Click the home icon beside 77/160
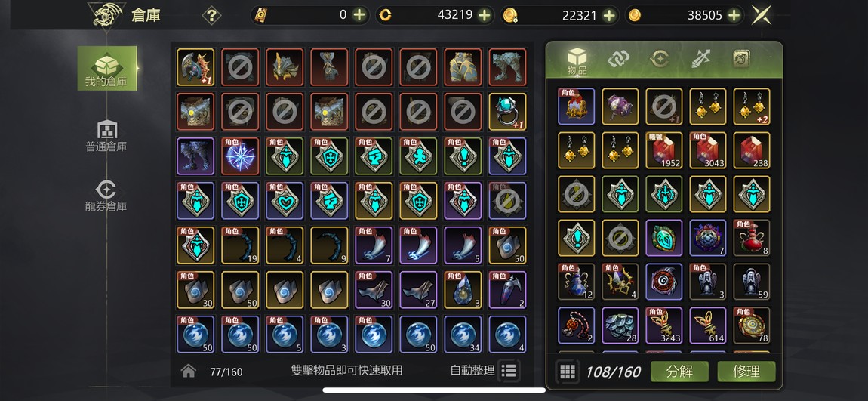The image size is (868, 401). tap(188, 371)
